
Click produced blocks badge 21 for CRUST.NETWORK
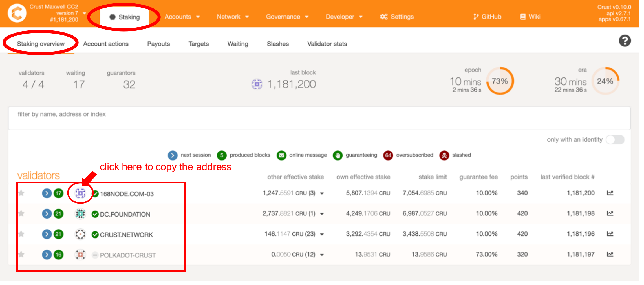tap(58, 234)
